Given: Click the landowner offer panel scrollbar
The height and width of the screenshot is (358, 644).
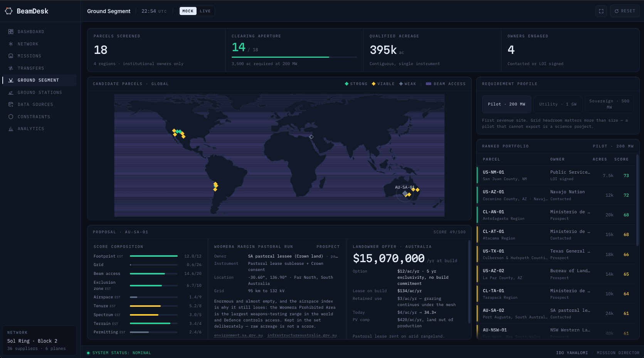Looking at the screenshot, I should 469,282.
